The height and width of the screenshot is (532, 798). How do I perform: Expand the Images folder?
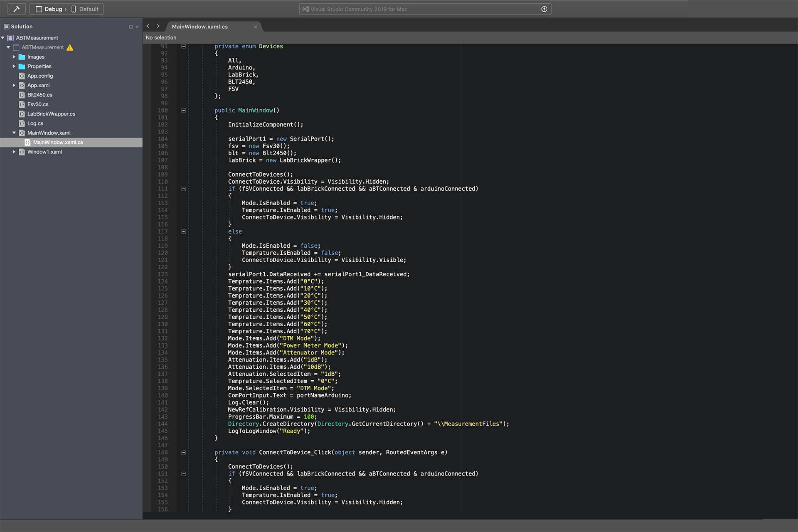tap(14, 57)
